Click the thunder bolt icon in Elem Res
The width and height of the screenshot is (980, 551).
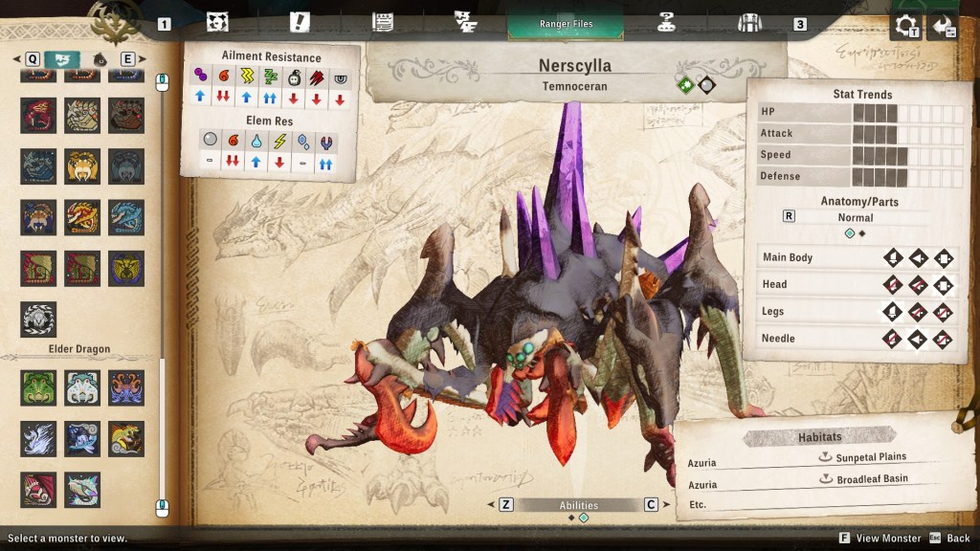(x=279, y=141)
